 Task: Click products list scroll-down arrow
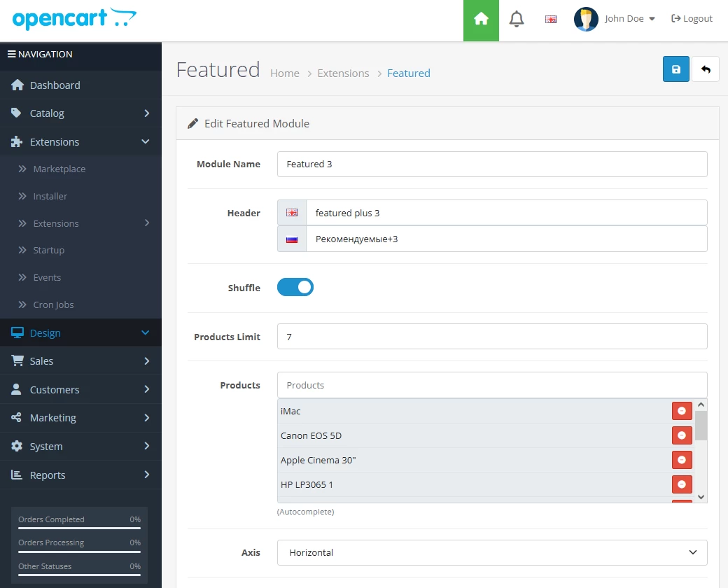coord(701,497)
